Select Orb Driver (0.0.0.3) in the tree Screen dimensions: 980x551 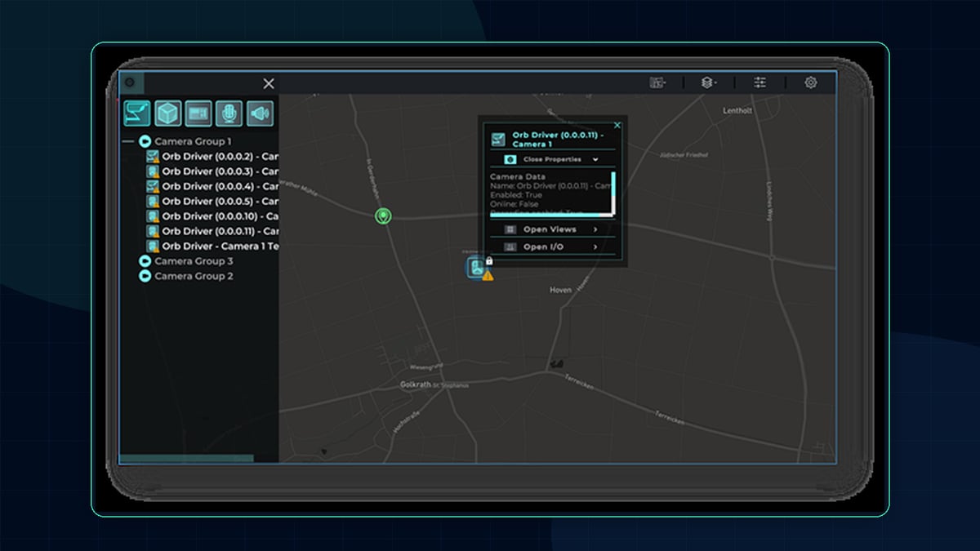(x=220, y=171)
